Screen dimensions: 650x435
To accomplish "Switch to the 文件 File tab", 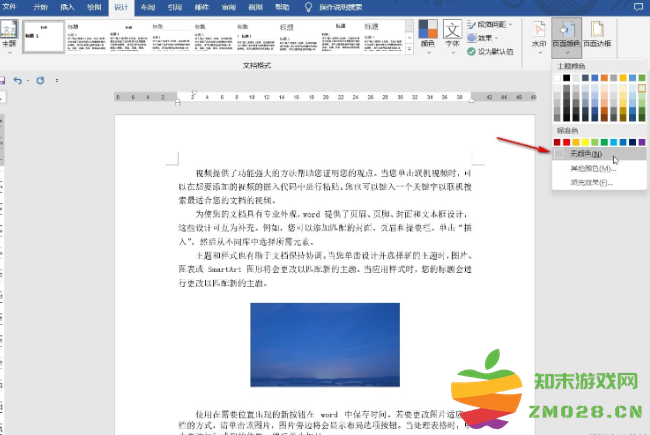I will pos(9,7).
